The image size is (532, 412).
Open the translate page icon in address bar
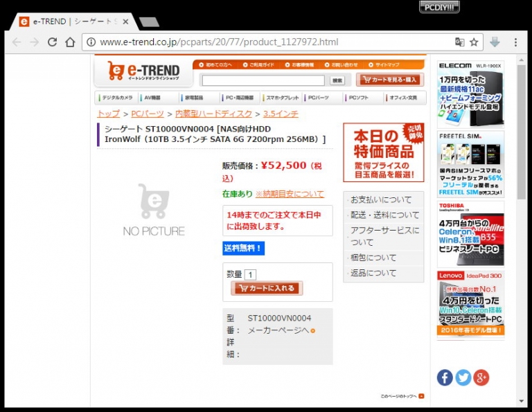click(x=459, y=42)
